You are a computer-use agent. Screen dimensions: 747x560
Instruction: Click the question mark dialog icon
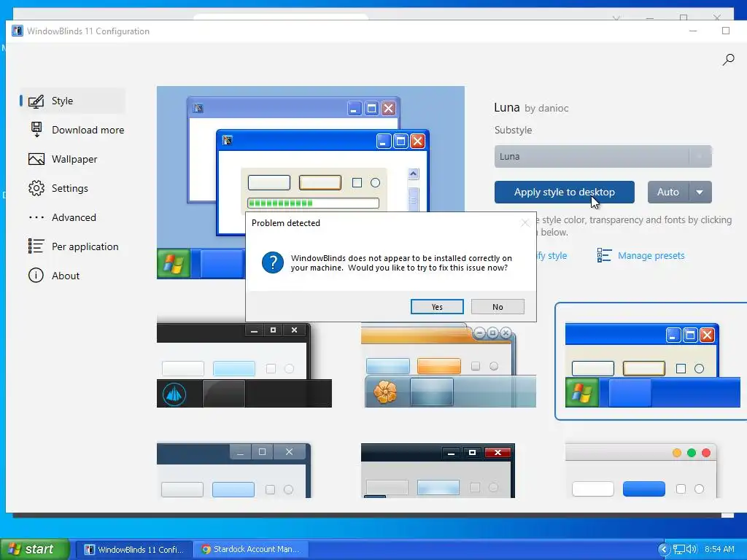(x=273, y=262)
